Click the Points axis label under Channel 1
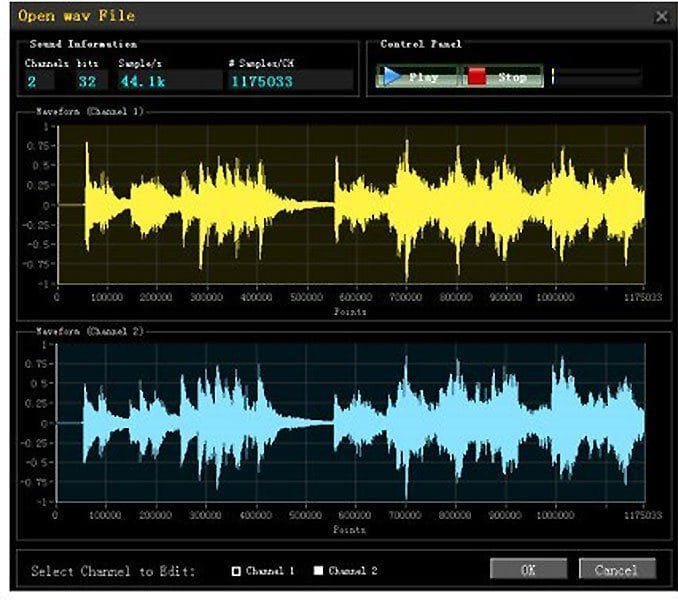Screen dimensions: 678x600 [x=350, y=311]
